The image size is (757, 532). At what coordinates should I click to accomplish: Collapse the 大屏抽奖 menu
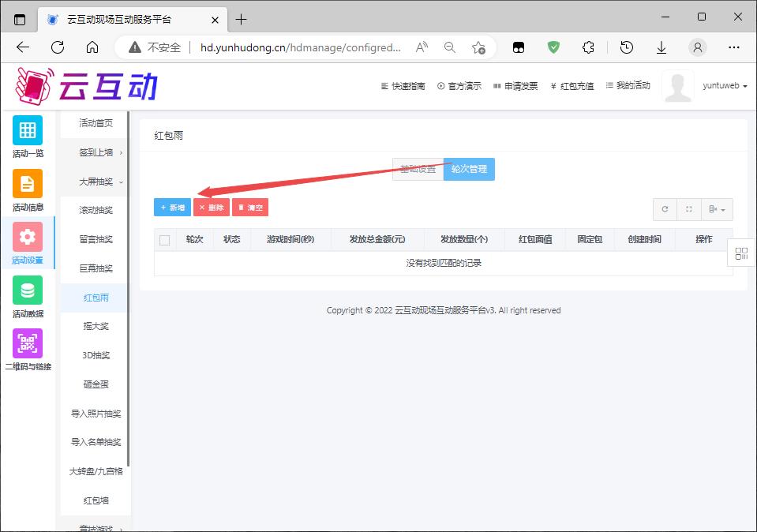pos(95,182)
